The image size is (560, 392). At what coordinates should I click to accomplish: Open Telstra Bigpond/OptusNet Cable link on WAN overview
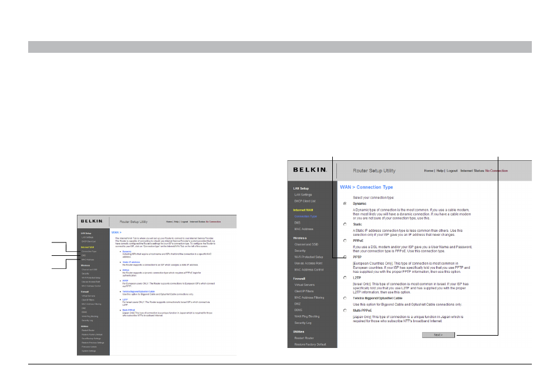(x=139, y=292)
